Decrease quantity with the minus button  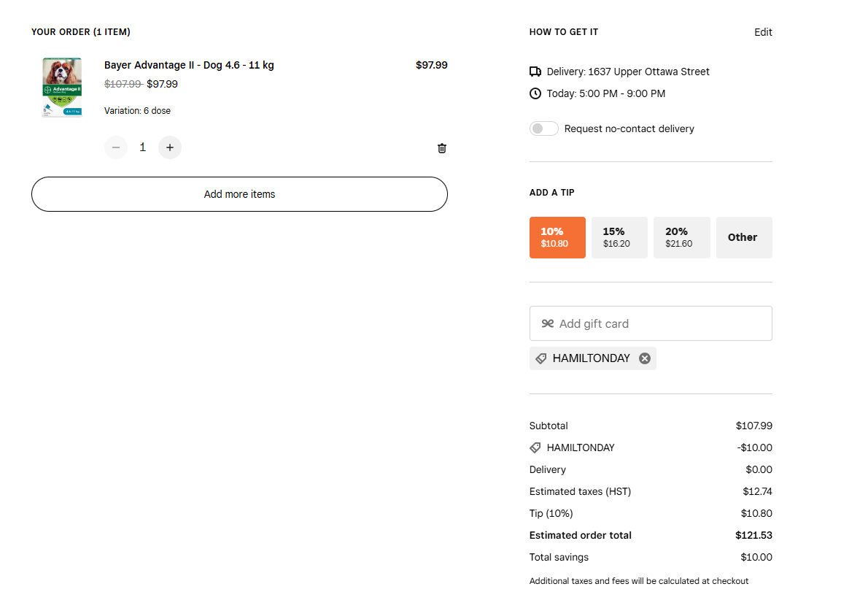tap(116, 147)
